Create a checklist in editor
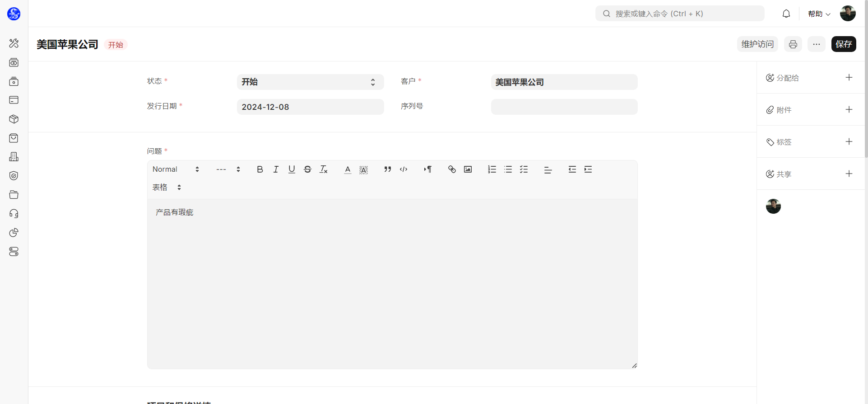The height and width of the screenshot is (404, 868). pos(524,169)
